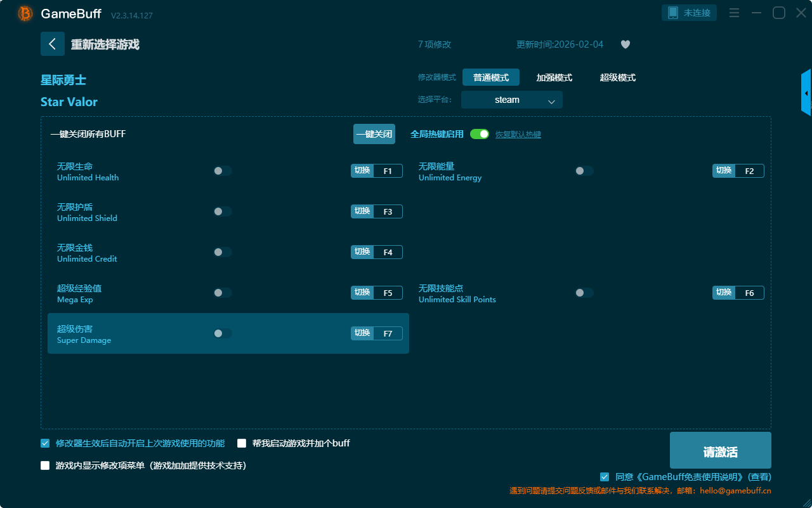Expand the blue side panel arrow
This screenshot has height=508, width=812.
pos(806,93)
